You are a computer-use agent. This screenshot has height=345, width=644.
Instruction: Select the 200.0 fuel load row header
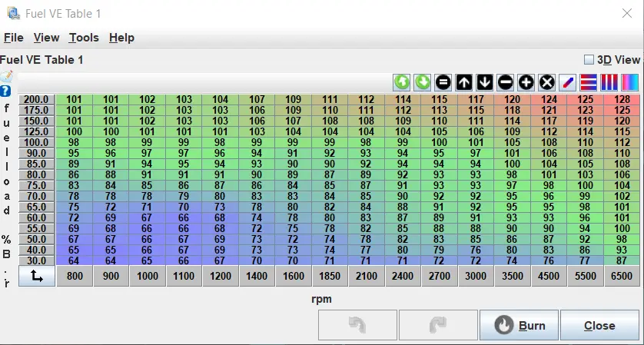click(x=37, y=99)
